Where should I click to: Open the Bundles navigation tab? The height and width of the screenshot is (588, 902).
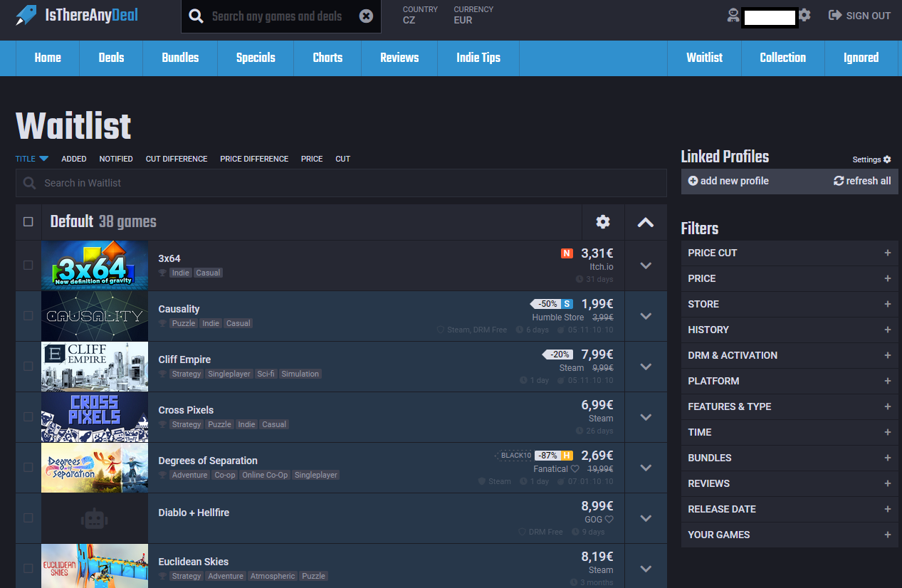click(x=180, y=58)
